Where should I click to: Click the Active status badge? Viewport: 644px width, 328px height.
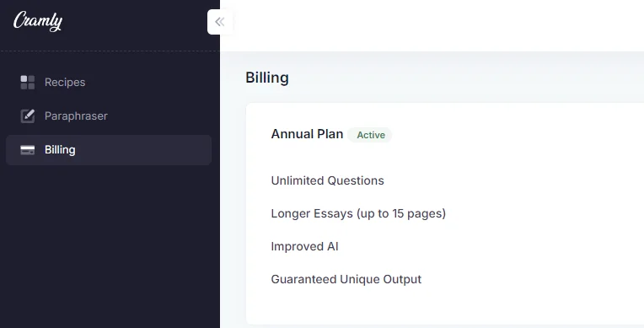(370, 135)
